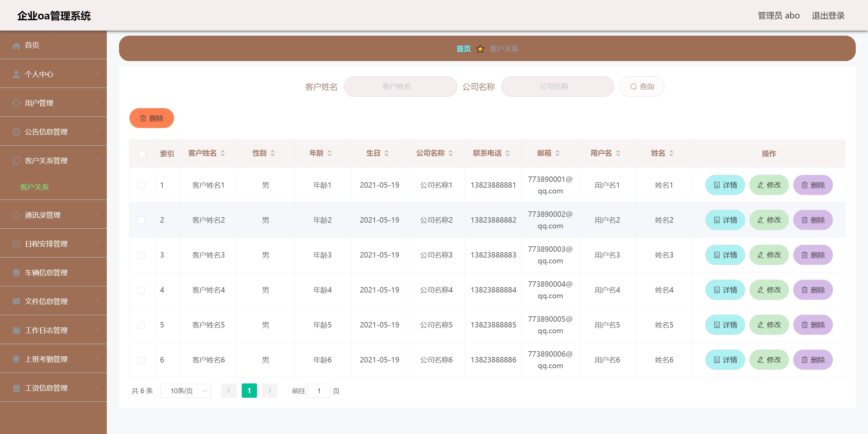
Task: Expand the 文件信息管理 menu chevron
Action: [97, 301]
